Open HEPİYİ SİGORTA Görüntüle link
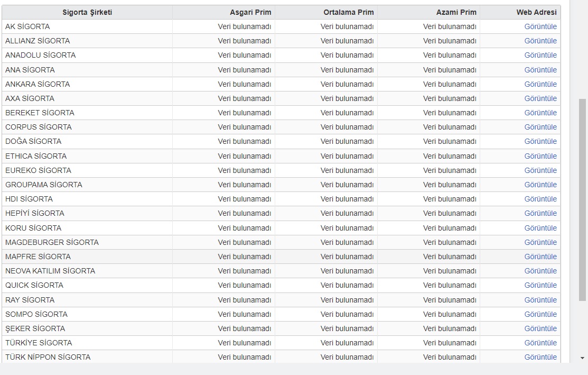 (540, 213)
